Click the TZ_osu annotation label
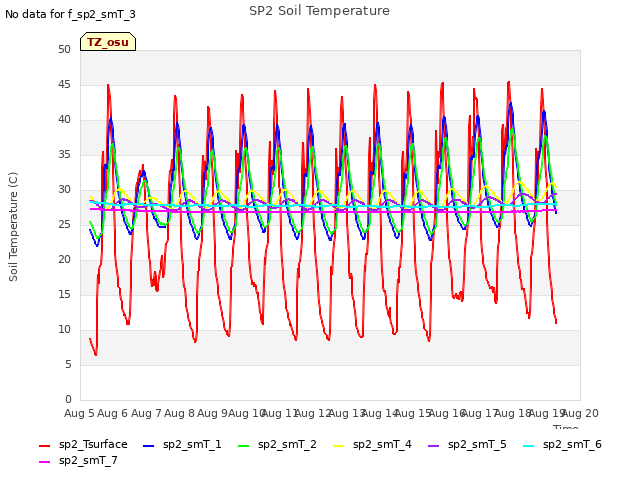This screenshot has height=480, width=640. point(108,42)
